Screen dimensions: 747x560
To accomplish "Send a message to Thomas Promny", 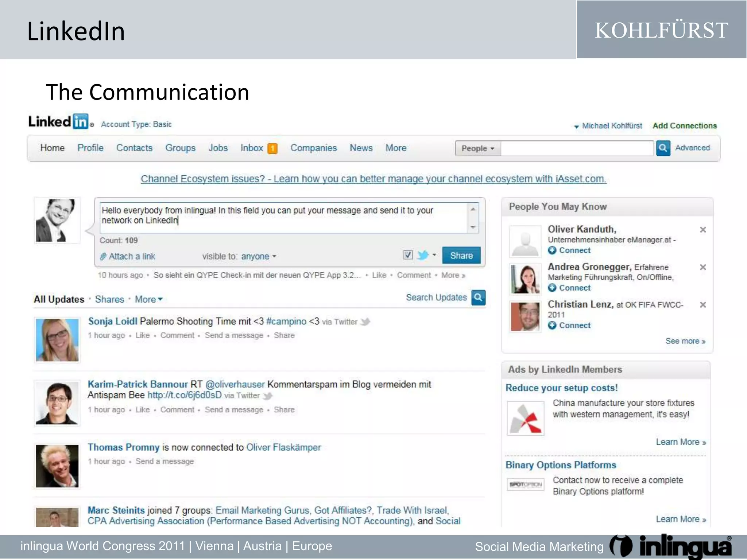I will [x=165, y=462].
